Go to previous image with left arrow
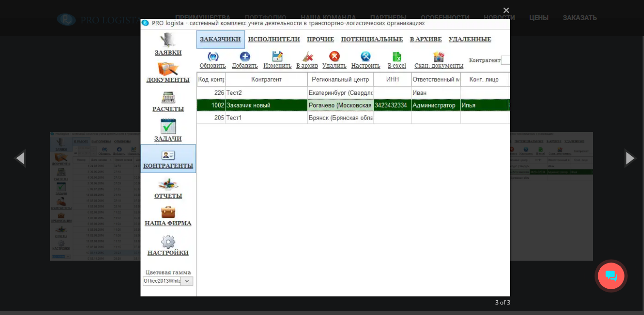The width and height of the screenshot is (644, 315). coord(20,158)
